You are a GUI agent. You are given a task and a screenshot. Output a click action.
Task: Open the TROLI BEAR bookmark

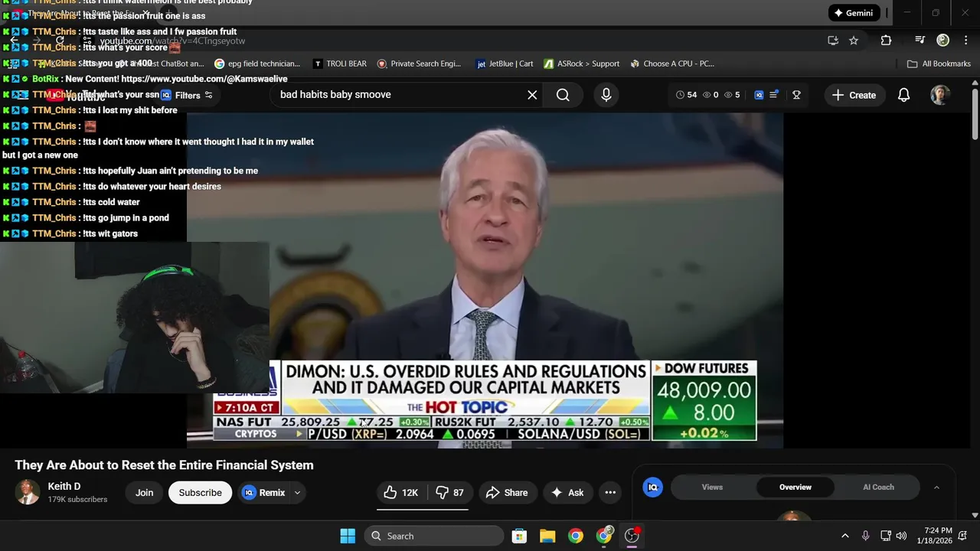pos(340,64)
